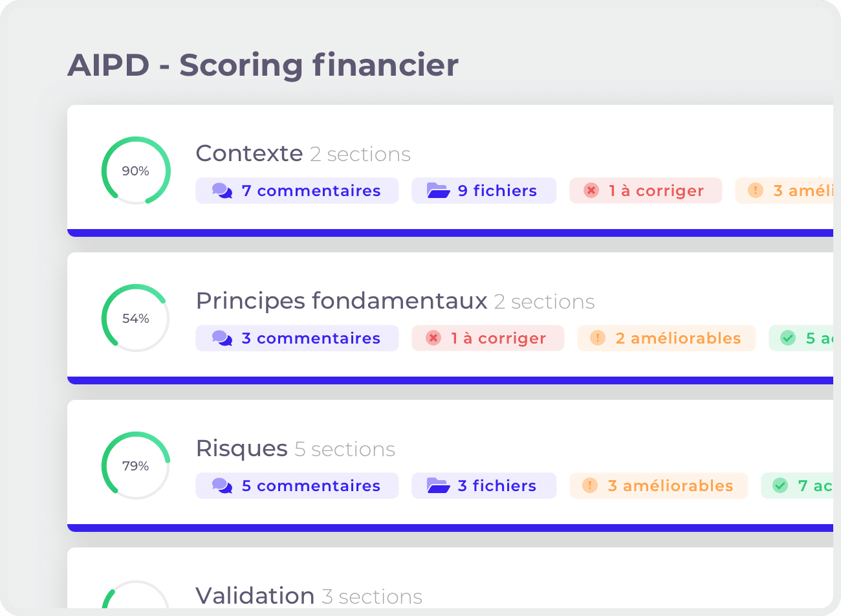Click the comment icon on Risques card

[223, 485]
